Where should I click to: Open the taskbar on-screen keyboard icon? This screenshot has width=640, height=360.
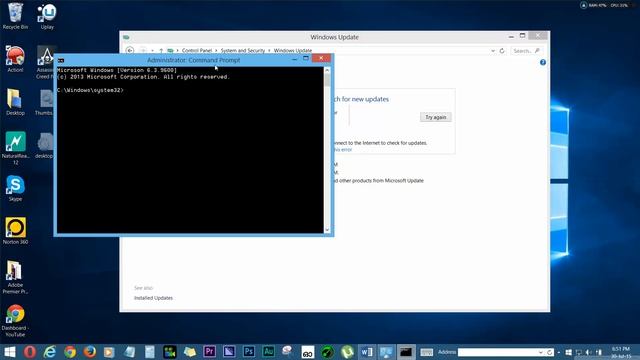pyautogui.click(x=427, y=352)
